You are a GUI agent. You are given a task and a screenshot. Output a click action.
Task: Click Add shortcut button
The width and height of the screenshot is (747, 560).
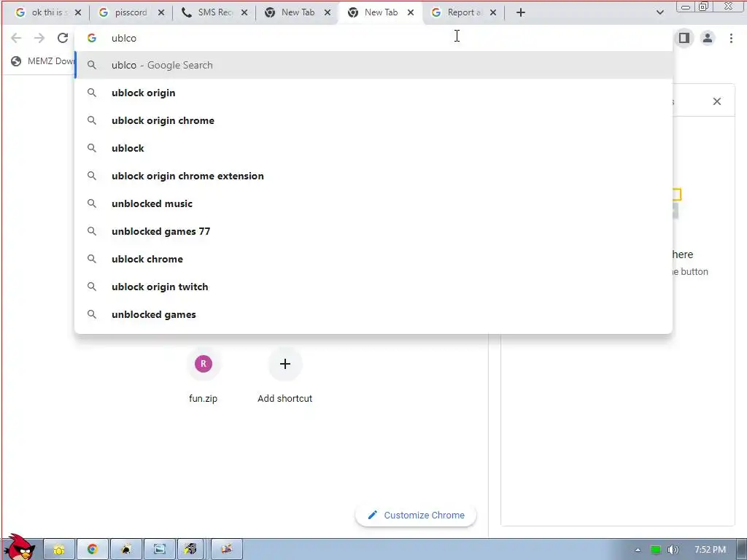click(x=285, y=376)
